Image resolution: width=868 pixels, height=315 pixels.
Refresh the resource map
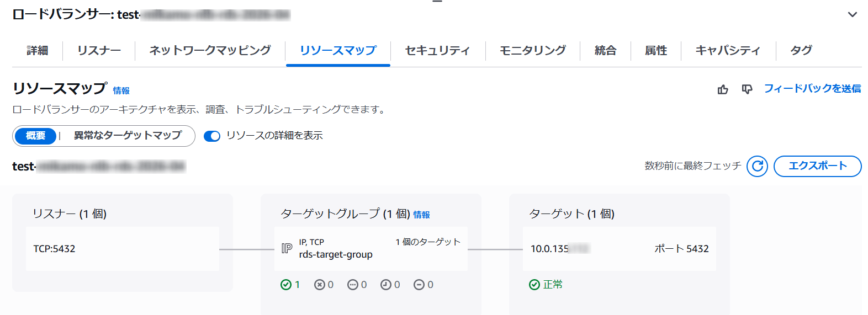coord(757,166)
